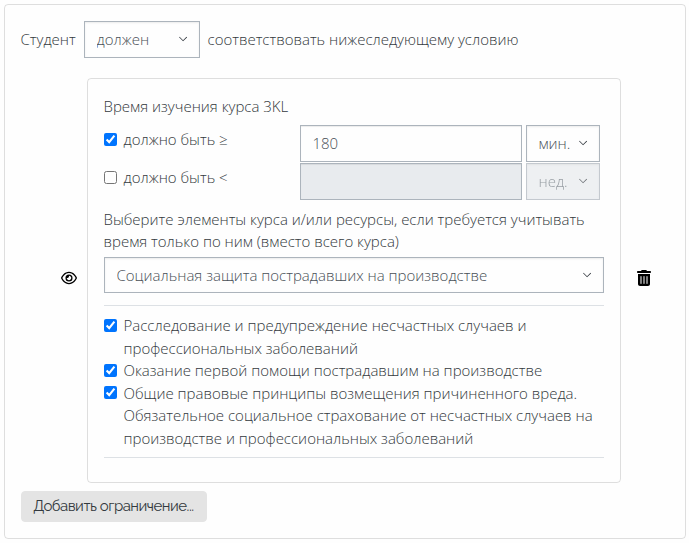Click the 'Выберите элементы курса и/или ресурсы' instruction text
Image resolution: width=689 pixels, height=543 pixels.
point(343,220)
